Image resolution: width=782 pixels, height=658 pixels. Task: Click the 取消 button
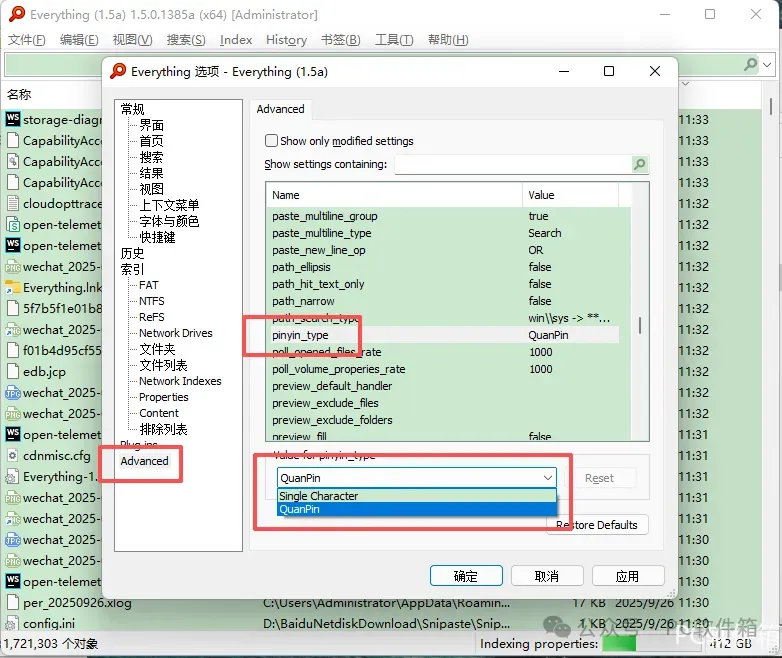547,576
